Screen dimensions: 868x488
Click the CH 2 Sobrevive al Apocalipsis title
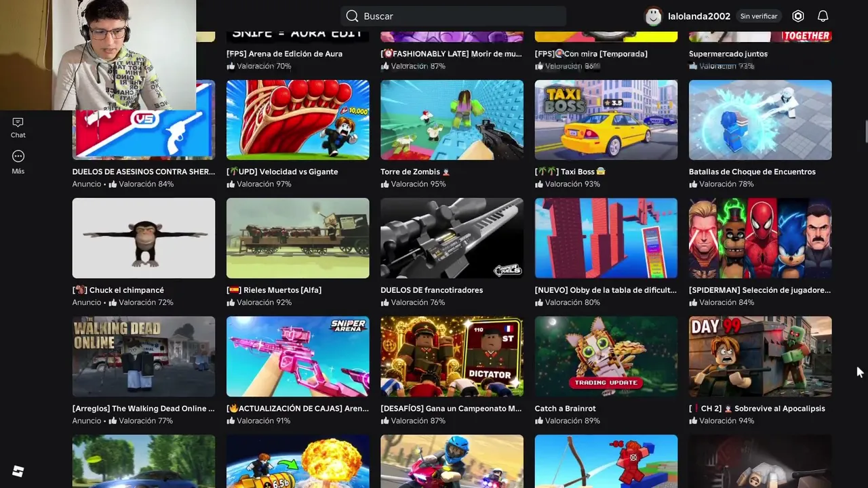click(757, 409)
